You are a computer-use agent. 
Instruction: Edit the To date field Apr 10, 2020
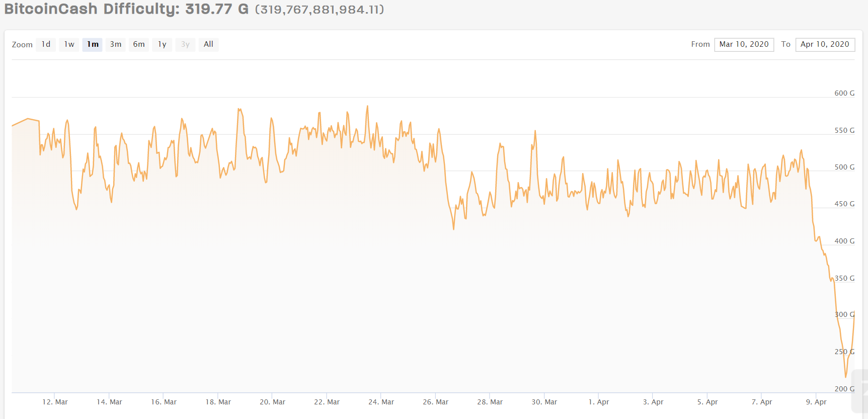point(825,44)
